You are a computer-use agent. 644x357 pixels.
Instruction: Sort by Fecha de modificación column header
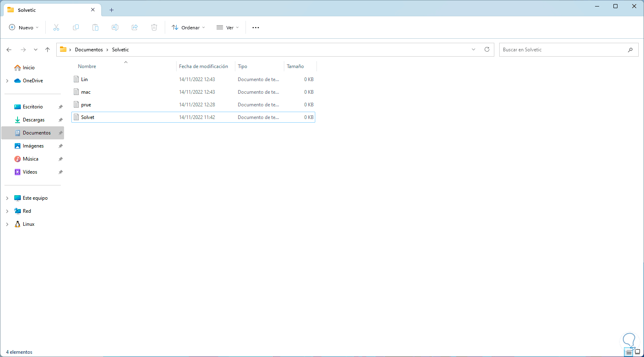point(203,66)
